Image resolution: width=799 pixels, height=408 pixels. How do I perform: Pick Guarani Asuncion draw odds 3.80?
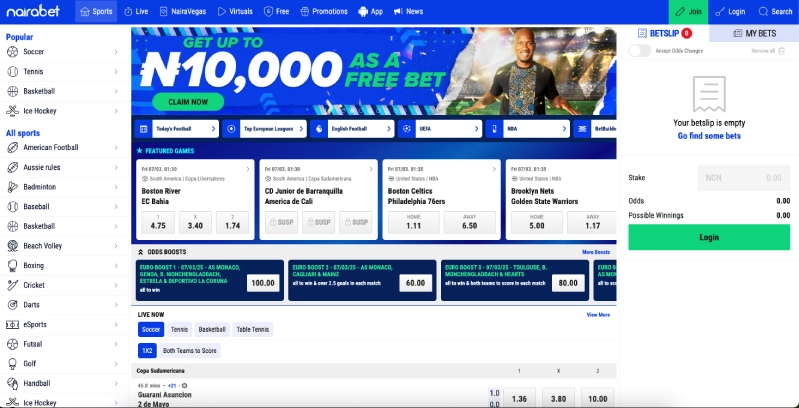558,399
